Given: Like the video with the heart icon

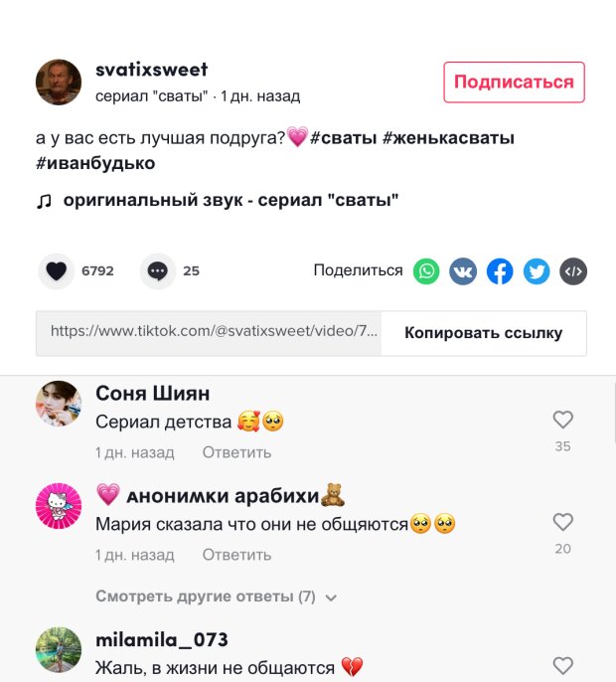Looking at the screenshot, I should tap(57, 271).
